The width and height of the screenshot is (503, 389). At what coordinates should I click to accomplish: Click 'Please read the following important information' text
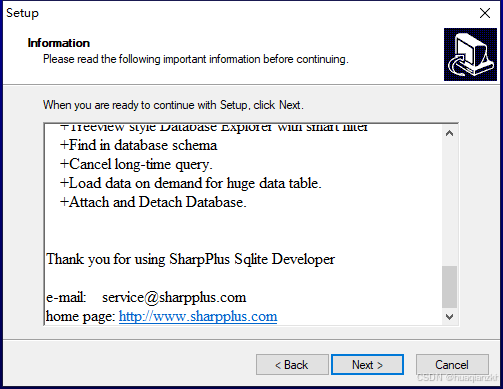click(x=196, y=59)
